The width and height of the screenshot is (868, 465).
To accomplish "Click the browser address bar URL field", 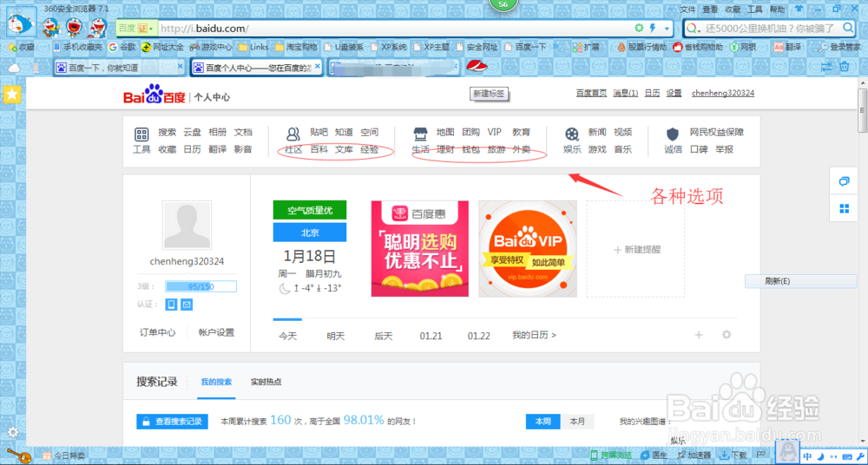I will click(396, 28).
